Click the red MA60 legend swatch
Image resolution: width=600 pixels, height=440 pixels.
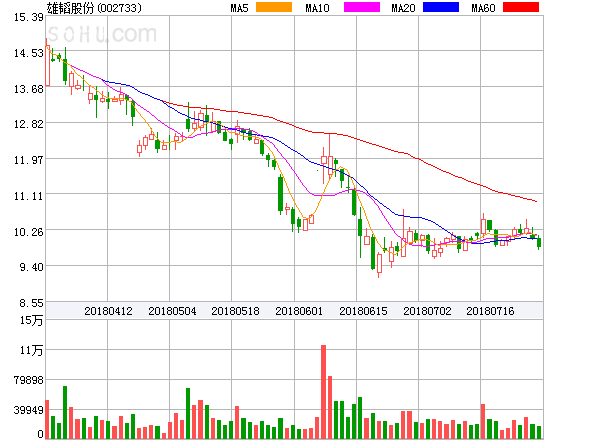(521, 7)
